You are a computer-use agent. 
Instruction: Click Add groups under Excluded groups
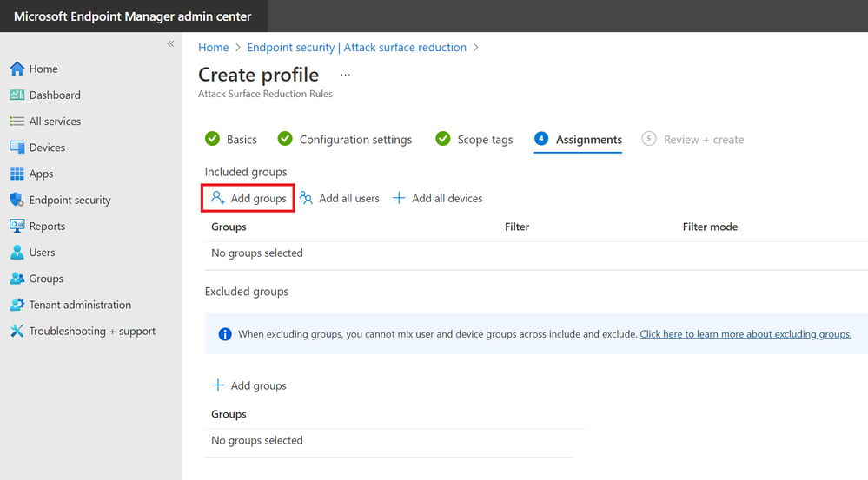(x=249, y=385)
